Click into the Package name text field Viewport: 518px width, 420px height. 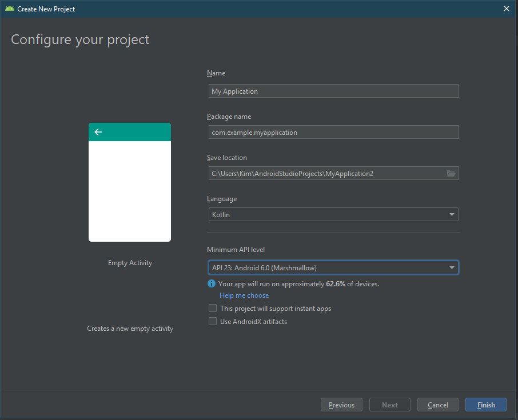click(333, 132)
